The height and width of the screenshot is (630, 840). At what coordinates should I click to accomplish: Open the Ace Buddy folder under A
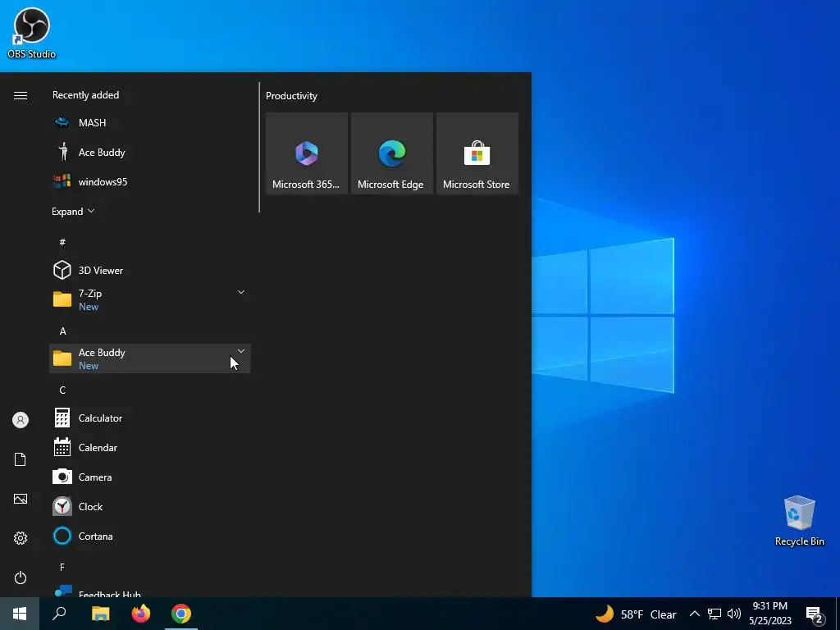pos(150,358)
